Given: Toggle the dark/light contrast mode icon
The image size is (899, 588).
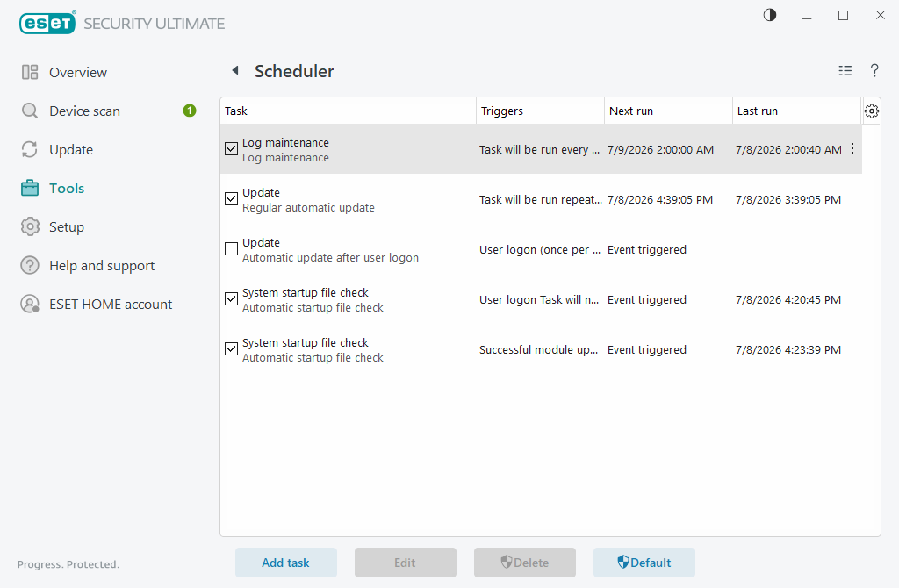Looking at the screenshot, I should pos(769,16).
